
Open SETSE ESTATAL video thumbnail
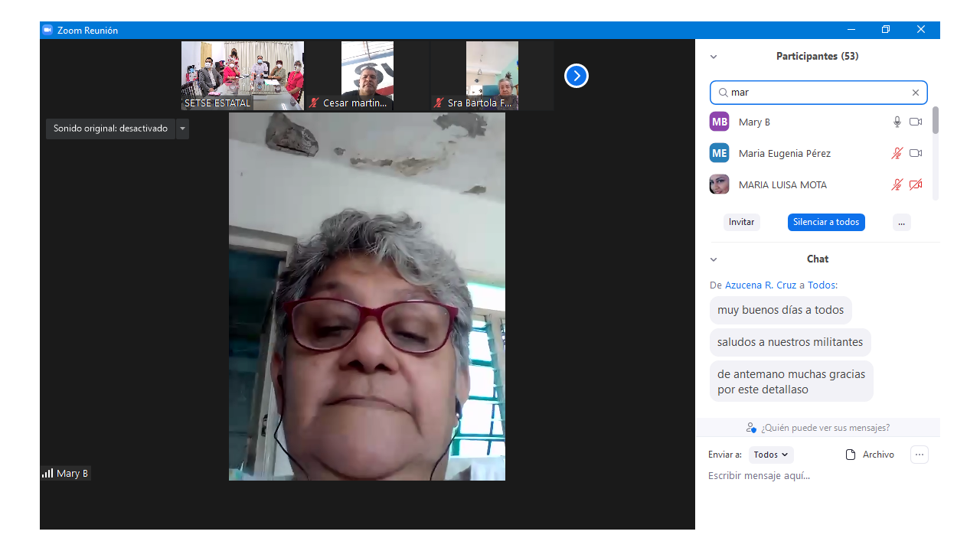click(243, 76)
